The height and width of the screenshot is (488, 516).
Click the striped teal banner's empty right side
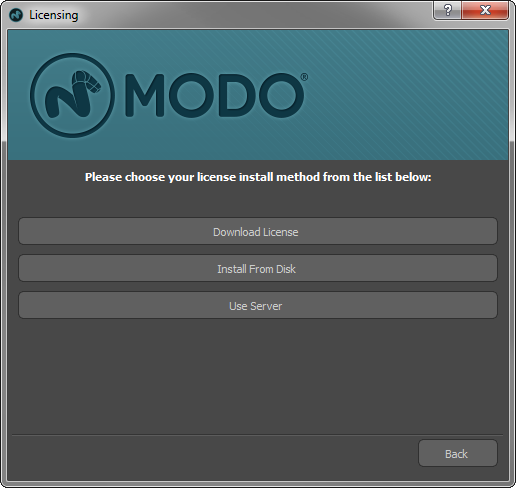tap(407, 95)
